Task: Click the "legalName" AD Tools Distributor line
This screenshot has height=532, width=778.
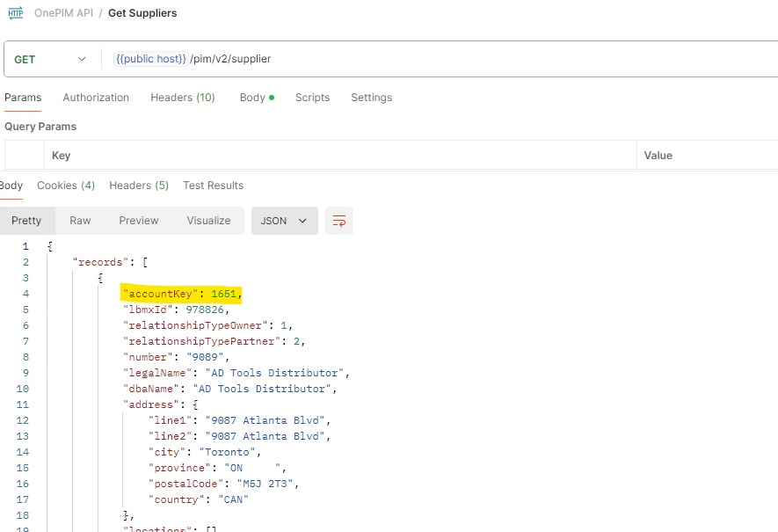Action: (236, 373)
